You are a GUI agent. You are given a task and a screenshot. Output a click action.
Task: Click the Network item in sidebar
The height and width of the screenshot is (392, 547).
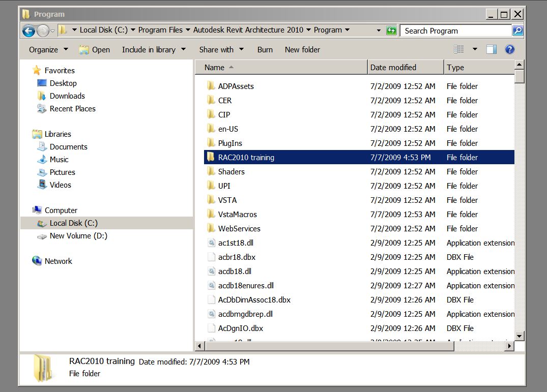[58, 261]
